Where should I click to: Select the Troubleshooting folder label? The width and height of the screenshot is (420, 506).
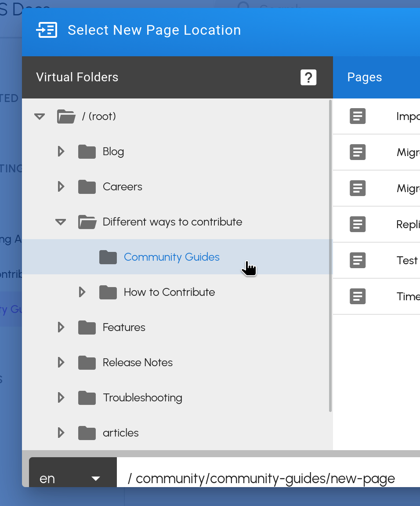pyautogui.click(x=143, y=398)
